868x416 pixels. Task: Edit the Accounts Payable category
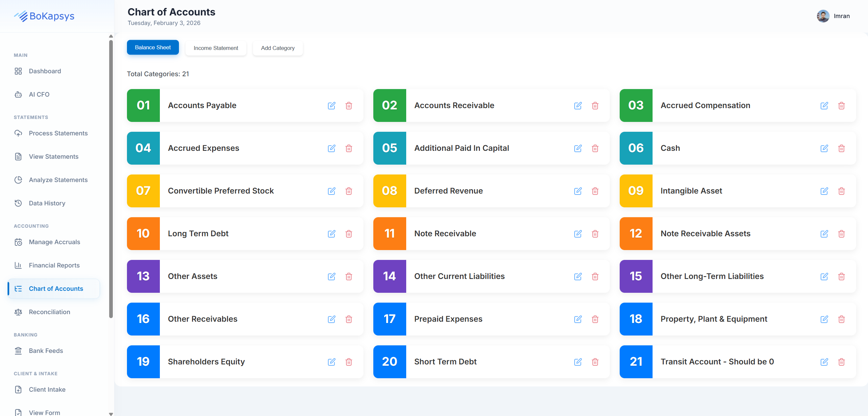(x=332, y=106)
